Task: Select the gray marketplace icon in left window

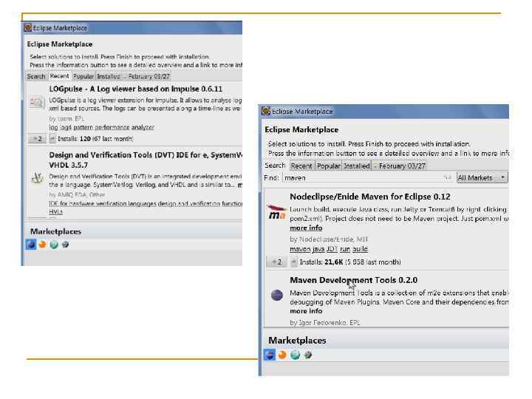Action: click(x=65, y=245)
